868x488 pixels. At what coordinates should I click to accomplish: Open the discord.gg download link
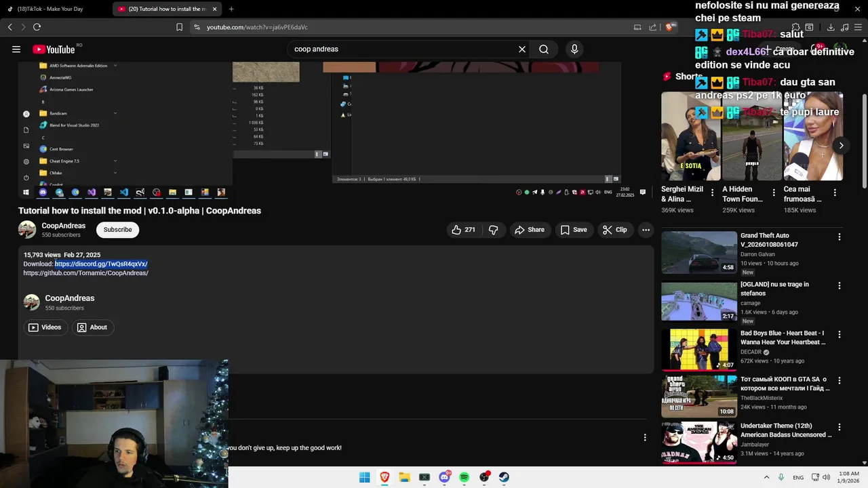point(101,264)
